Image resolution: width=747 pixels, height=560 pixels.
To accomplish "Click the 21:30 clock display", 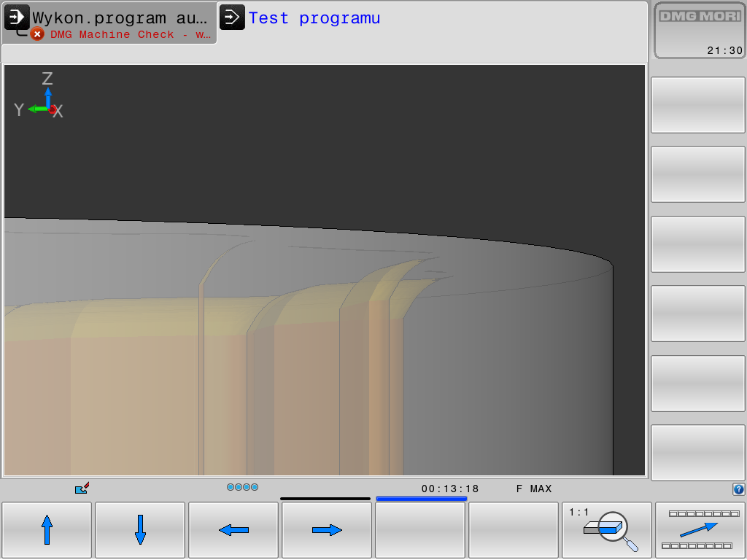I will (724, 50).
